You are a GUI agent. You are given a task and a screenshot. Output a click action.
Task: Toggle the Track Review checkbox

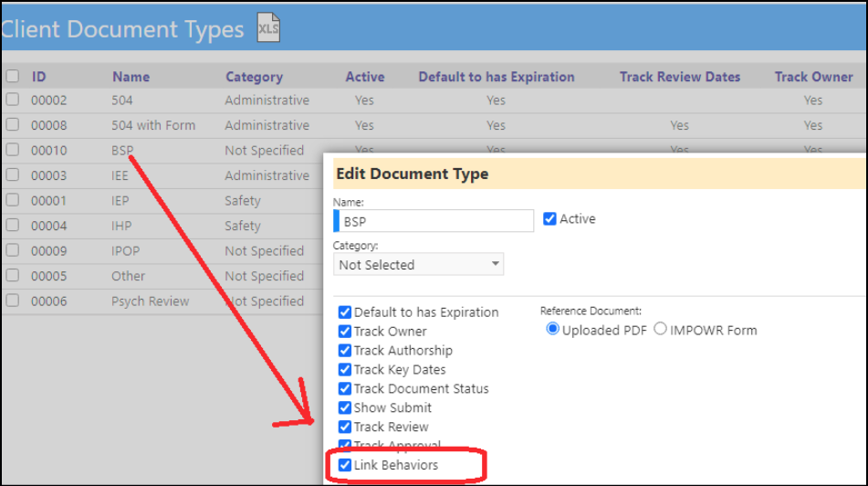[x=344, y=427]
